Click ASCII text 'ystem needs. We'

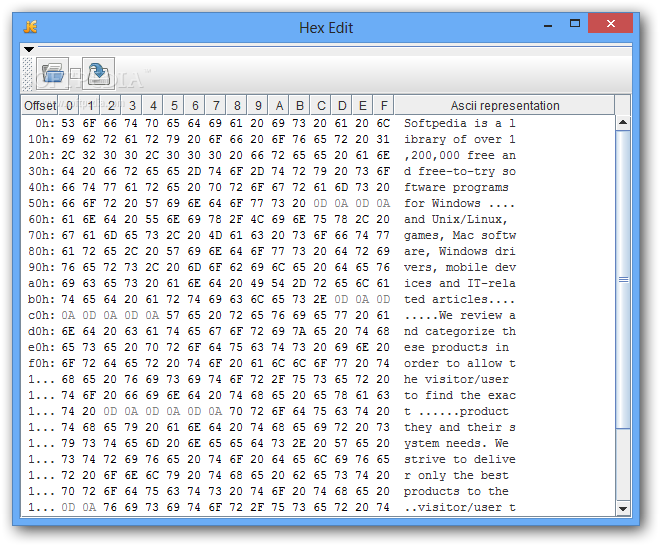(x=456, y=443)
